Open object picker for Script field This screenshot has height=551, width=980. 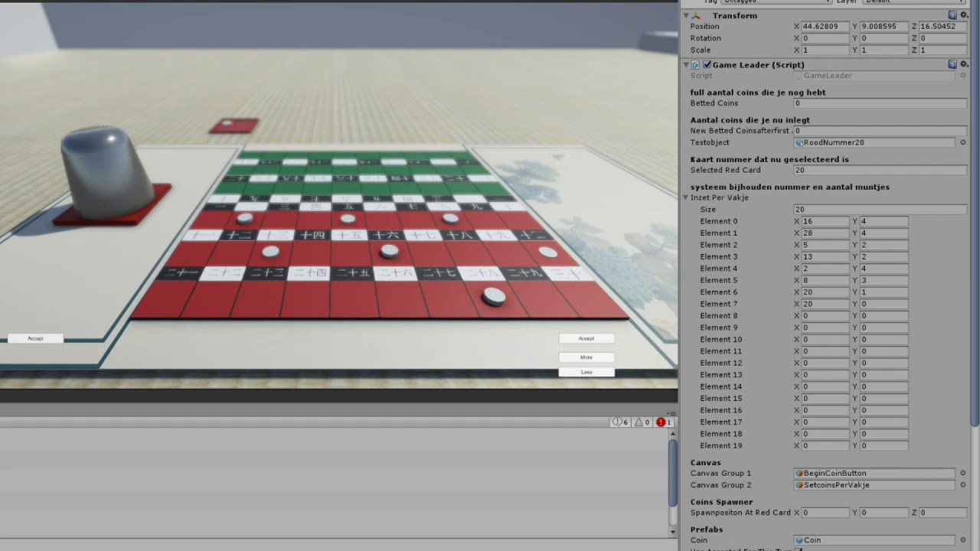(963, 76)
